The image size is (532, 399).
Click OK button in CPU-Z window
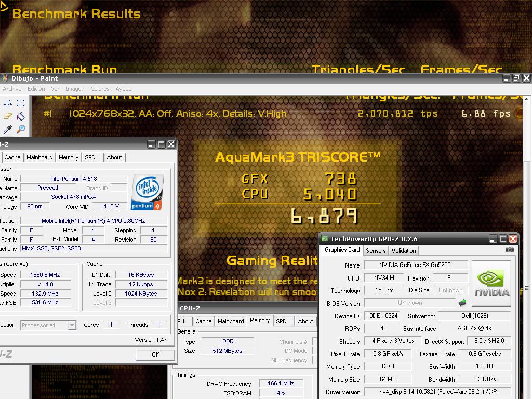[x=156, y=354]
